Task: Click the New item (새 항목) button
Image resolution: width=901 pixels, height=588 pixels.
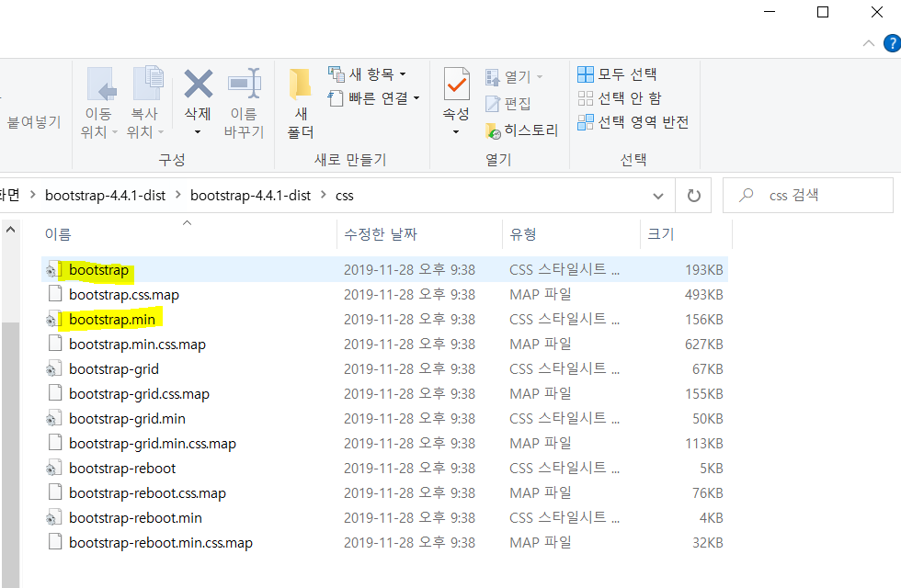Action: tap(367, 74)
